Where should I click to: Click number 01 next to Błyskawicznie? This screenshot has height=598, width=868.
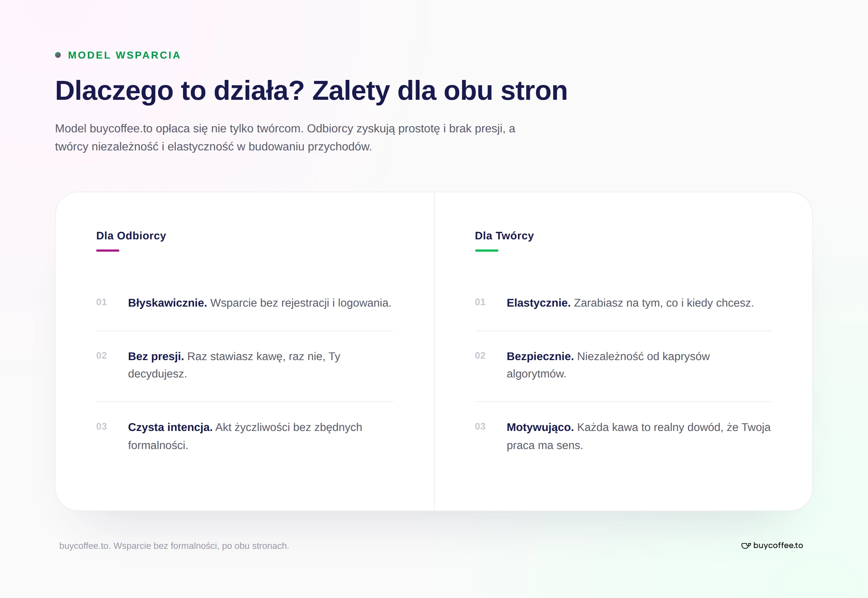click(102, 302)
